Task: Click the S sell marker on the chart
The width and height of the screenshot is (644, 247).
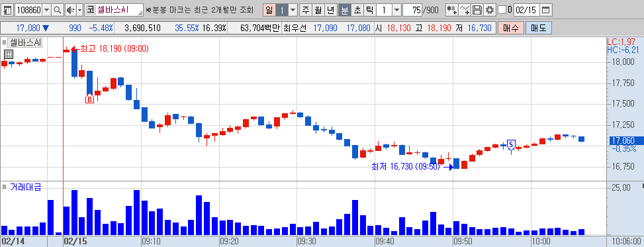Action: coord(511,144)
